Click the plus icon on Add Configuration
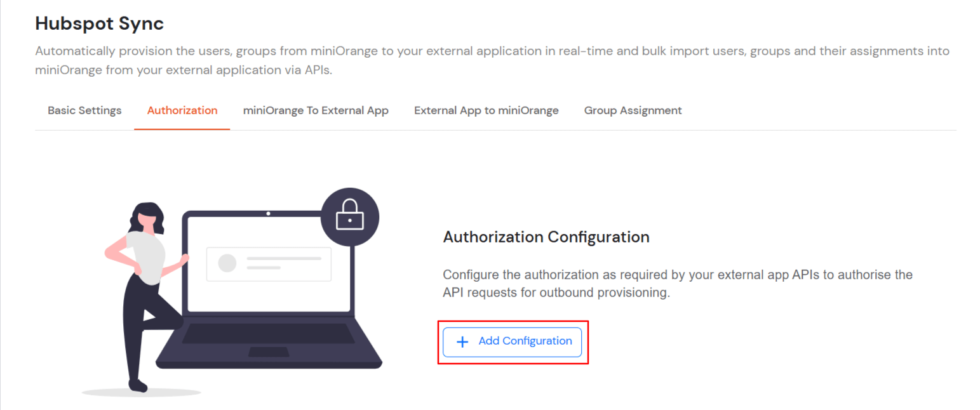 [x=462, y=341]
